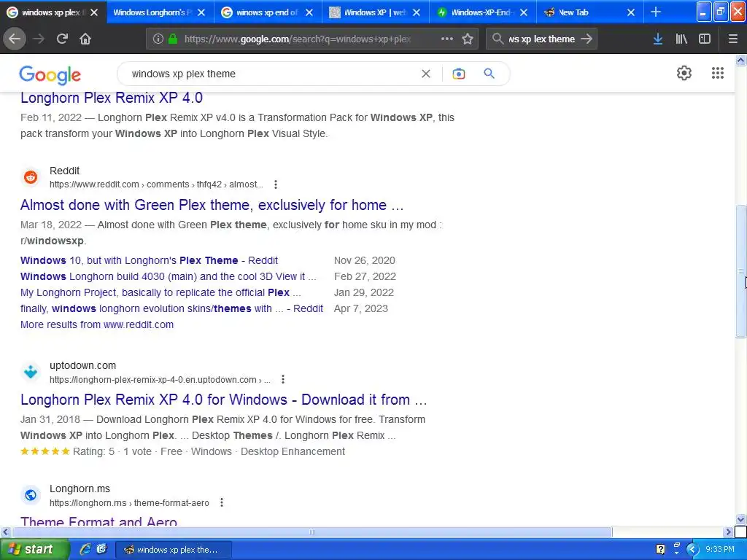Click the scroll-left arrow of horizontal scrollbar

(x=5, y=532)
